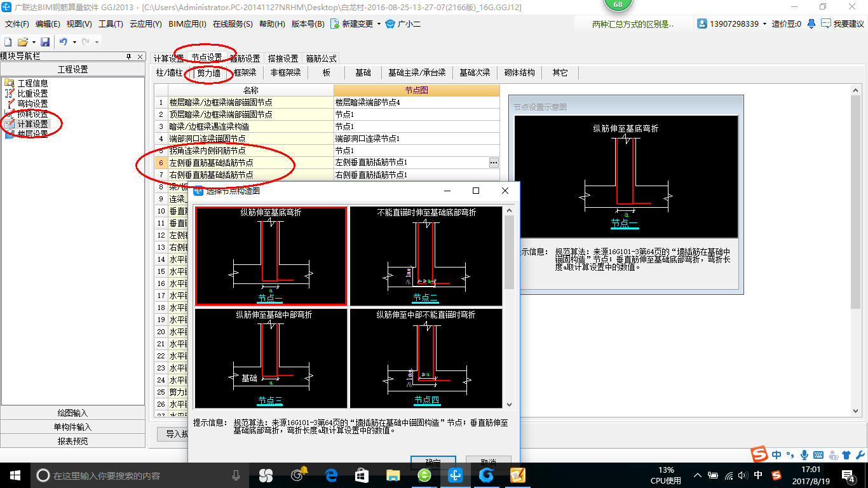This screenshot has height=488, width=868.
Task: Select the 节点二 thumbnail in the dialog
Action: point(426,256)
